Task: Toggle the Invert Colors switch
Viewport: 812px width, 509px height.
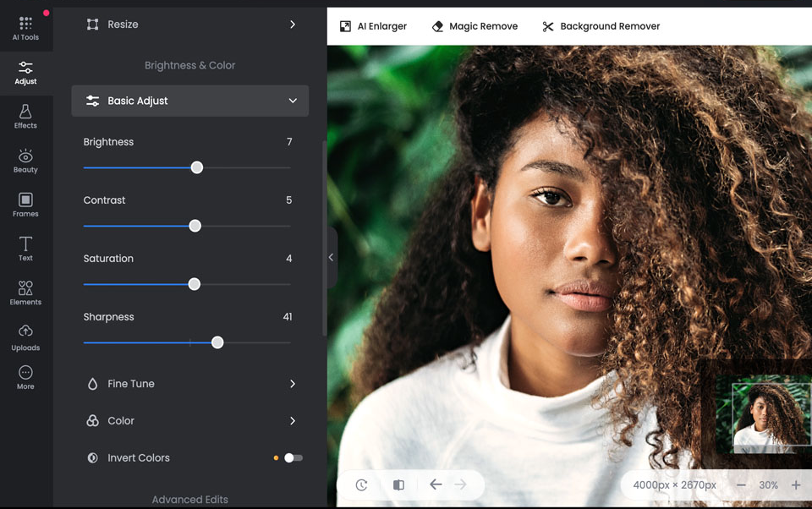Action: coord(294,457)
